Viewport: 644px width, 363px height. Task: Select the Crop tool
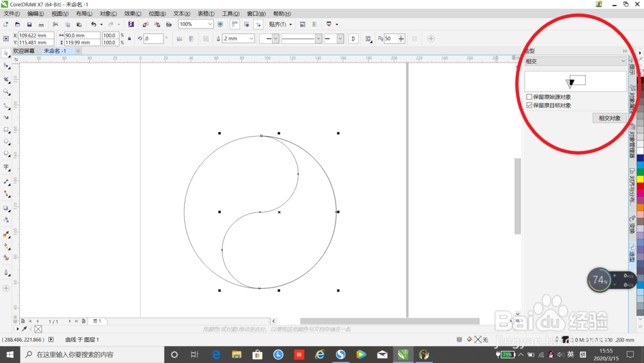point(6,79)
